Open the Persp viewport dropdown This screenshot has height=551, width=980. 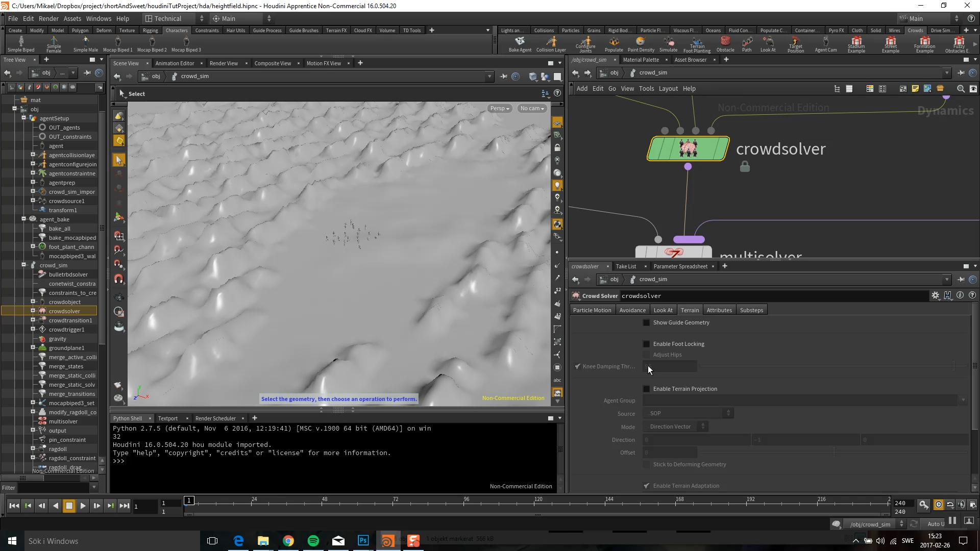pos(500,109)
